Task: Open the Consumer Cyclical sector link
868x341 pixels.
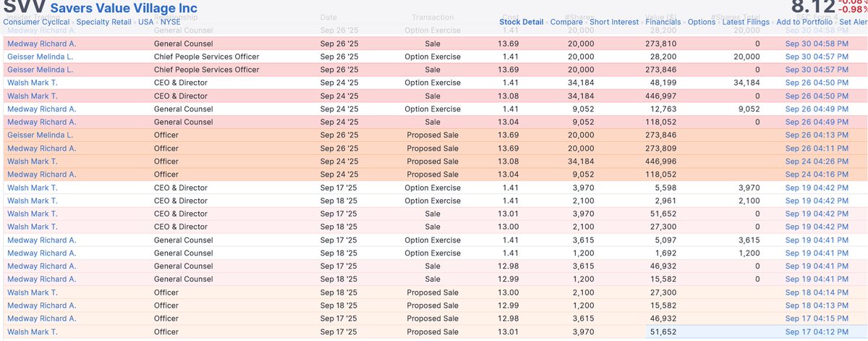Action: [x=36, y=22]
